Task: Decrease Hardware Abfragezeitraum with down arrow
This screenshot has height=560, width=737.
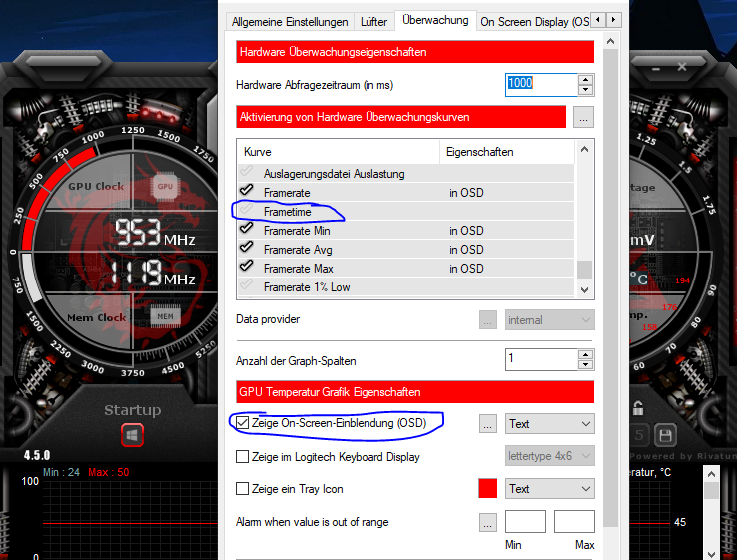Action: coord(585,90)
